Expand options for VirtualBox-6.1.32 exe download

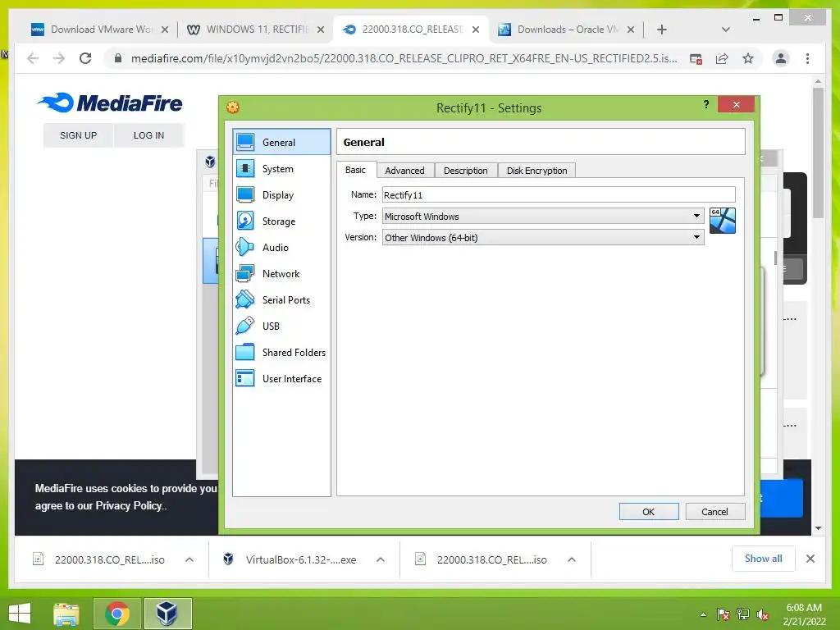[x=381, y=559]
